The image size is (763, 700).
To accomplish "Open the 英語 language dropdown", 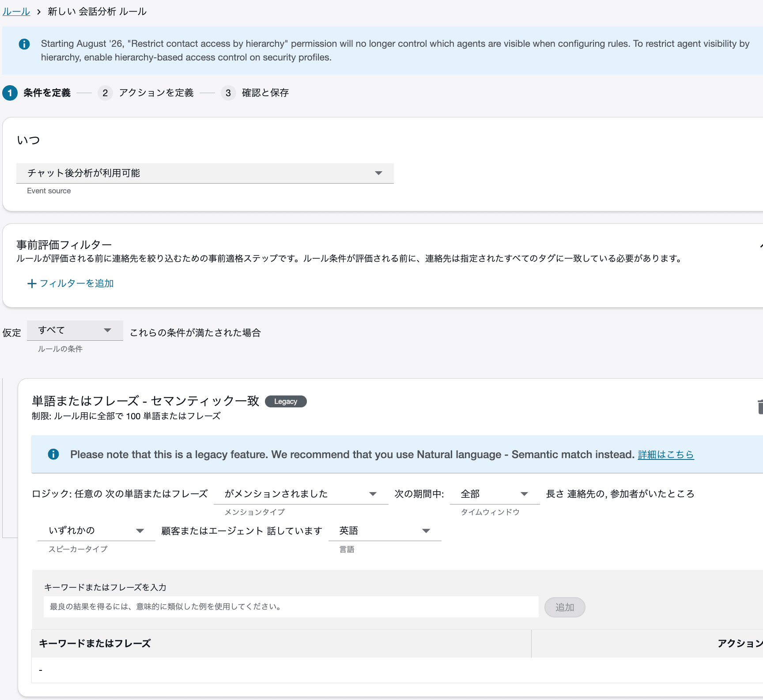I will coord(385,531).
